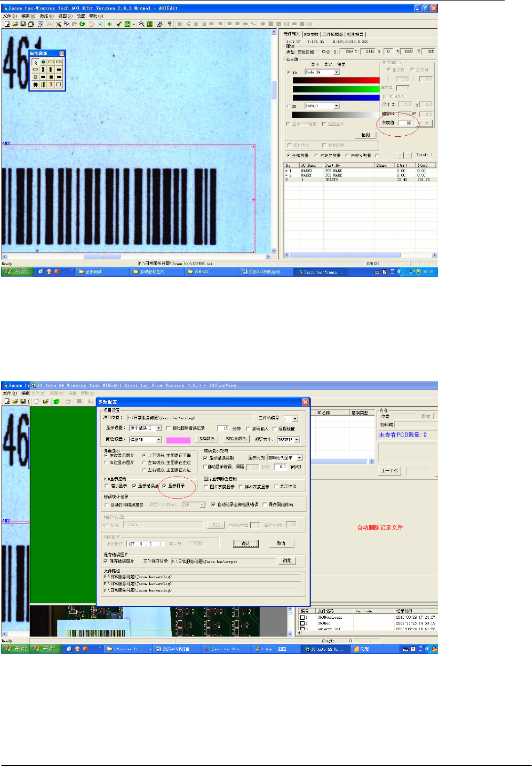Select 已定义数据 radio button
The image size is (532, 766).
click(316, 156)
